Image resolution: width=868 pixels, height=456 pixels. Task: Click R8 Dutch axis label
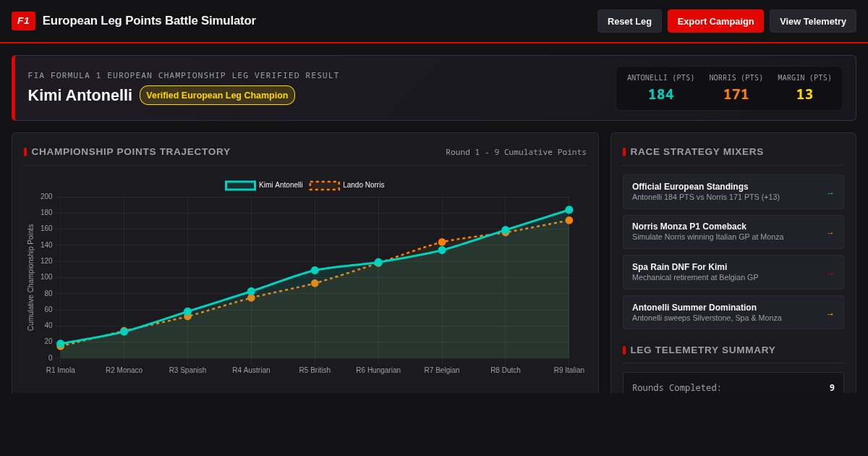[506, 371]
